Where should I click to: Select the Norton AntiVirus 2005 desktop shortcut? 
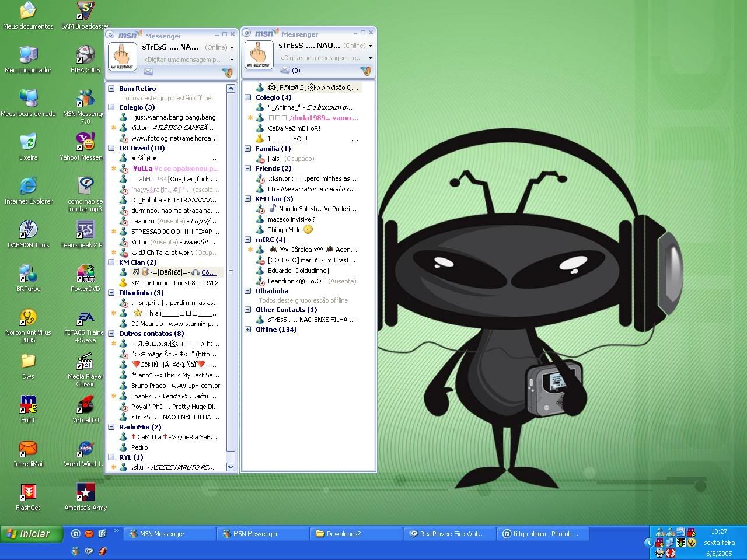coord(28,325)
